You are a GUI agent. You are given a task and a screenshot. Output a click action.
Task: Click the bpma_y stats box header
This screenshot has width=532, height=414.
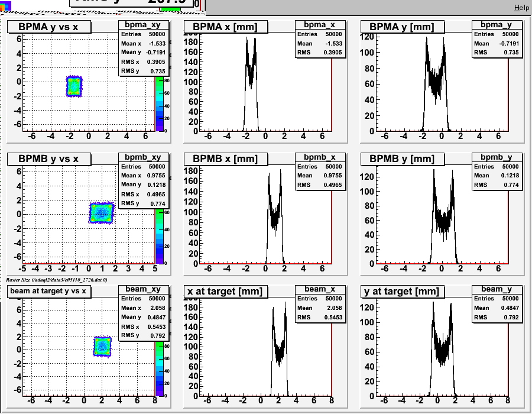[497, 25]
